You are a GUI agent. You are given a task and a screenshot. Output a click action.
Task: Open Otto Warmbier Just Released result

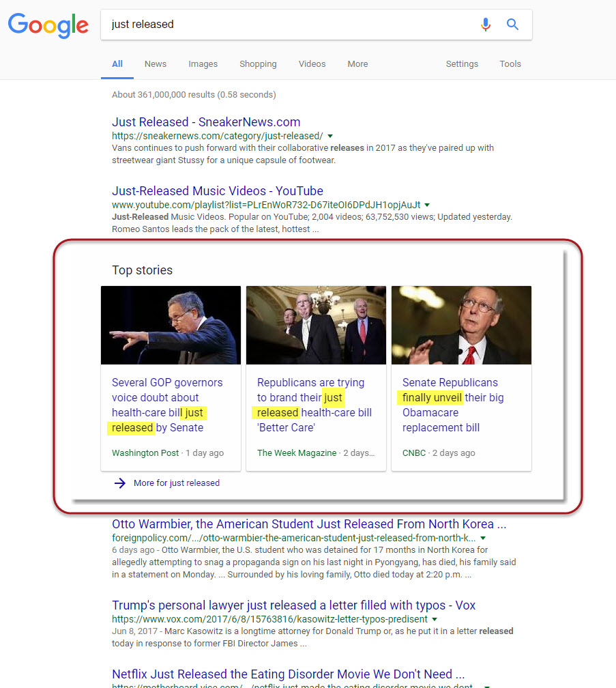pyautogui.click(x=309, y=524)
